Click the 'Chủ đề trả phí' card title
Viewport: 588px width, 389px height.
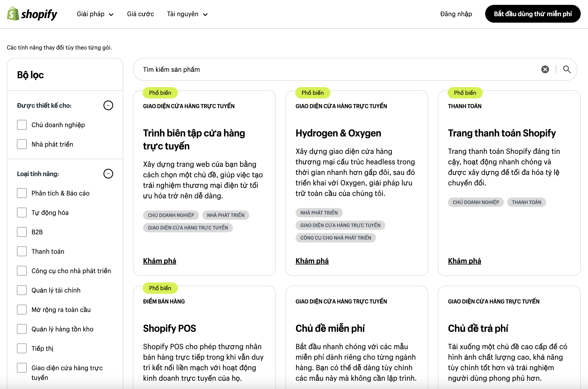coord(478,329)
